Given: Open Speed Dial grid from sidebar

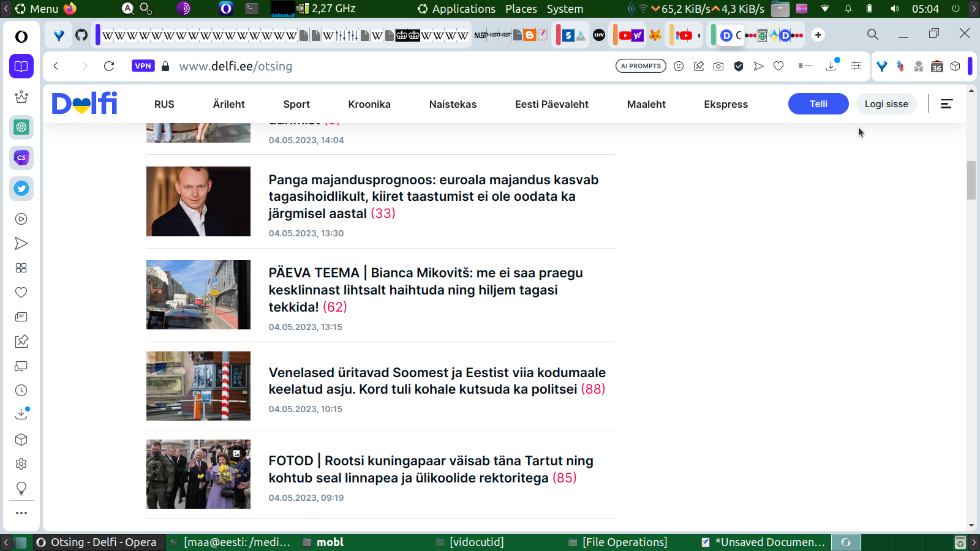Looking at the screenshot, I should (21, 268).
